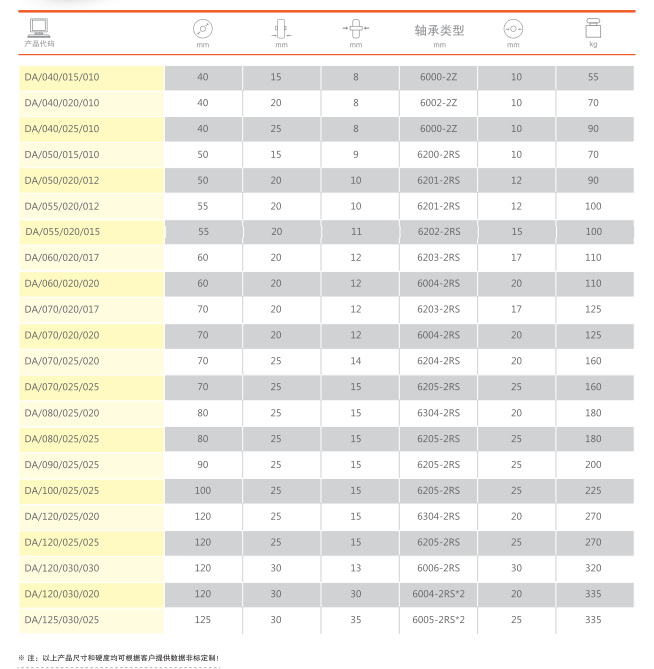Click the wheel diameter icon
Viewport: 654px width, 669px height.
(x=203, y=29)
